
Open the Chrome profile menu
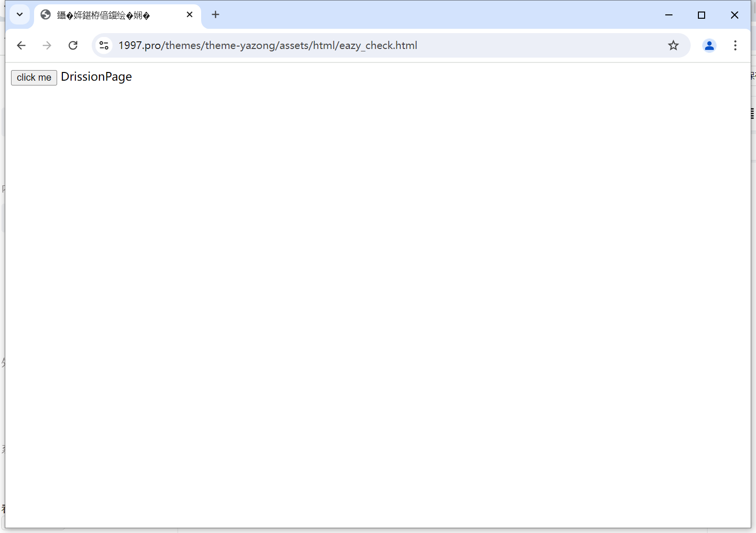[709, 46]
